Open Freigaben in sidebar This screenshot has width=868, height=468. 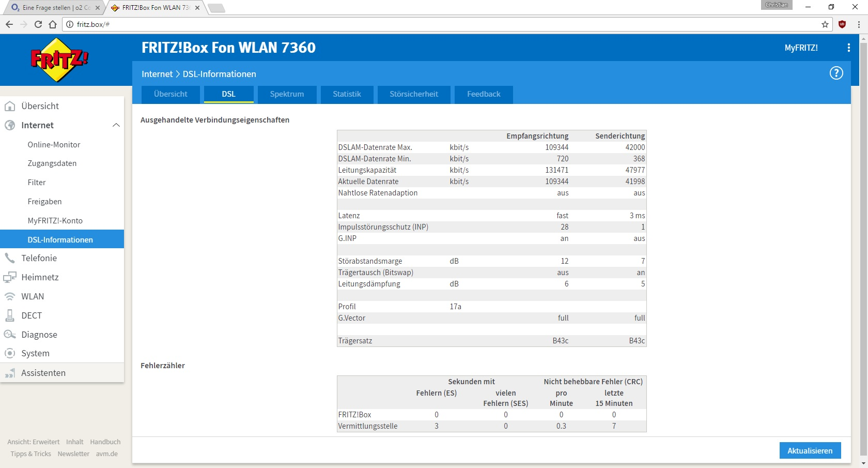[44, 202]
